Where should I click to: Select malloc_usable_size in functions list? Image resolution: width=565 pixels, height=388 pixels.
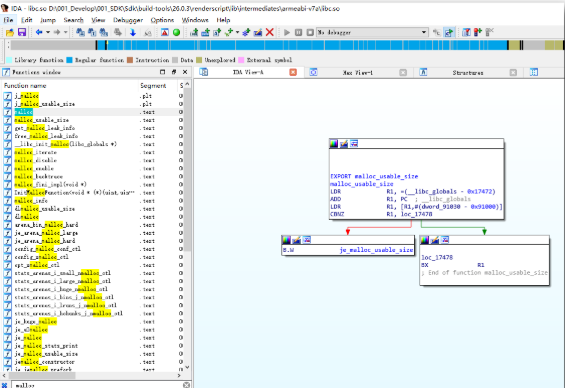click(x=42, y=120)
